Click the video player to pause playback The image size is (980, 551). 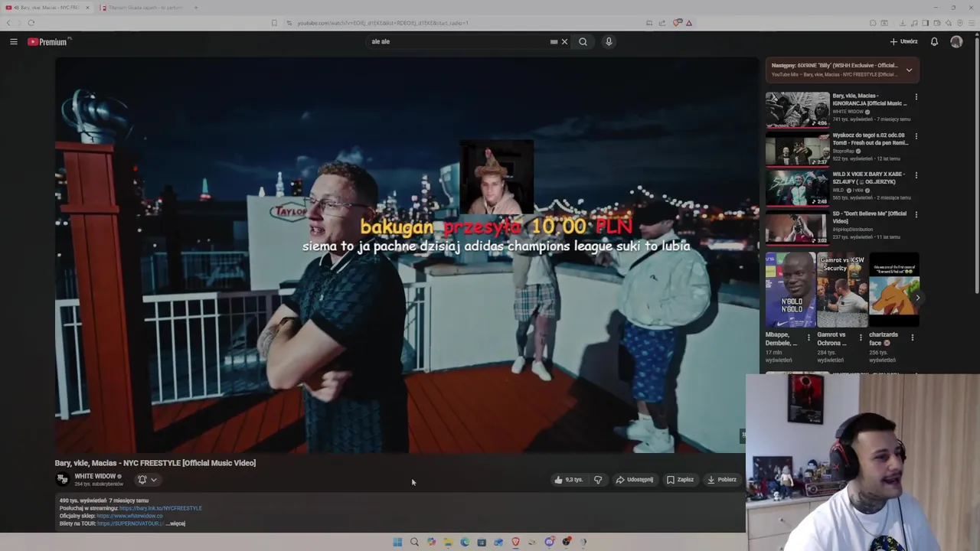point(407,256)
